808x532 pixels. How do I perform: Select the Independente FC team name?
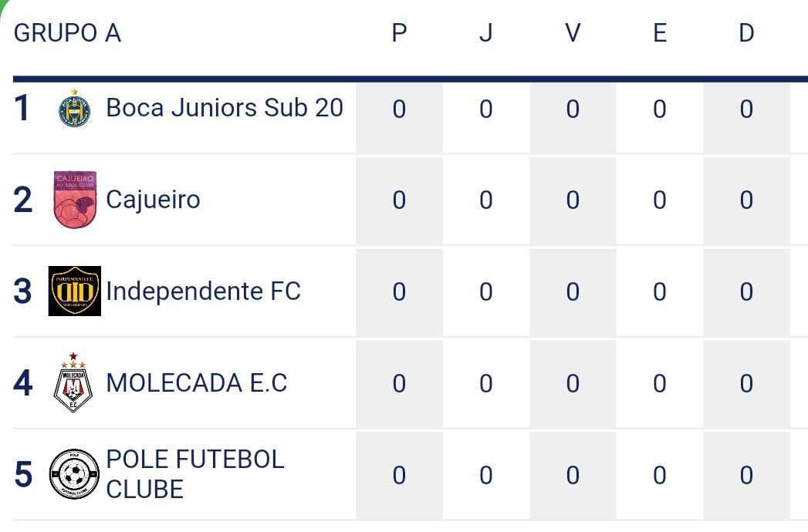(x=204, y=291)
